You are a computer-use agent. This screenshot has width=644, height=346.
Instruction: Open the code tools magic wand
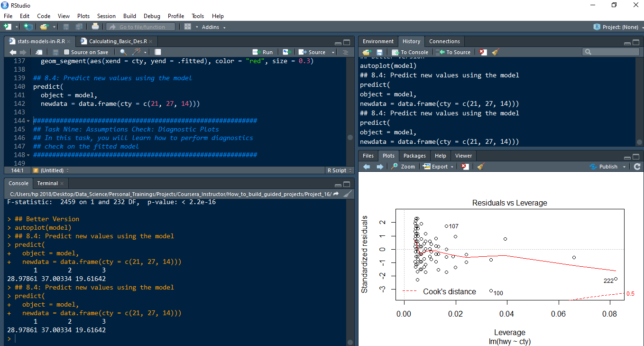pos(137,52)
